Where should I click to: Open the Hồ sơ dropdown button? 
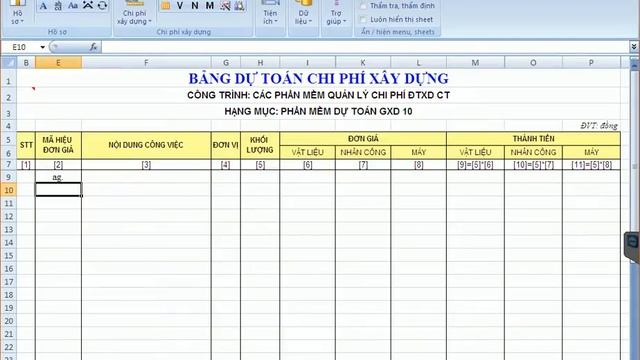click(x=17, y=13)
